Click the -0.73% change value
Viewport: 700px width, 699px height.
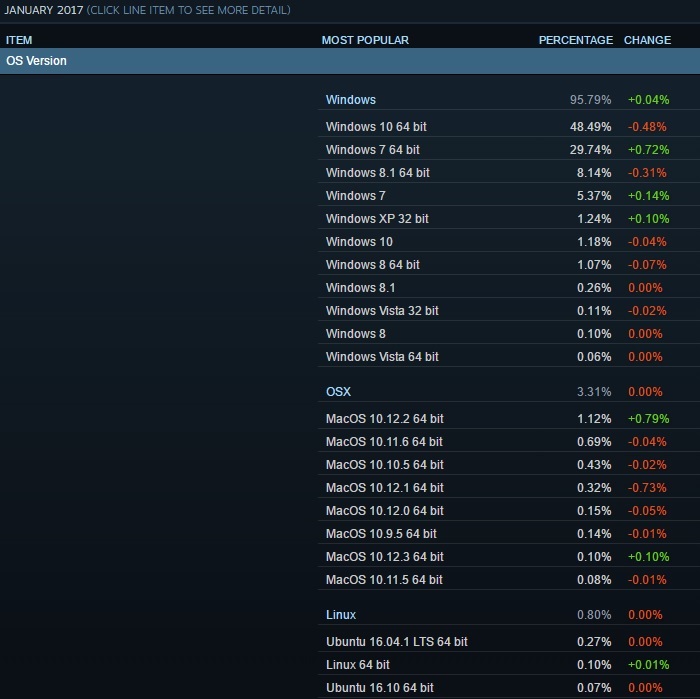tap(647, 488)
